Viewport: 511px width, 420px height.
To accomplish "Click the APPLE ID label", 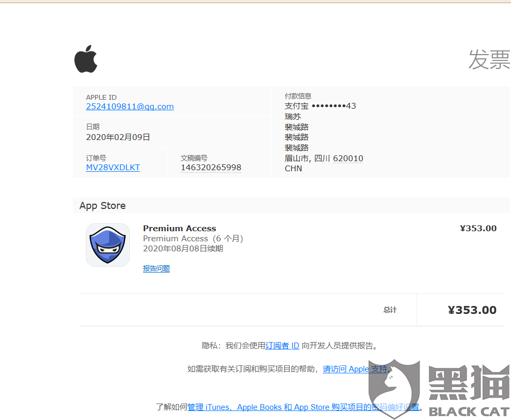I will [x=101, y=97].
